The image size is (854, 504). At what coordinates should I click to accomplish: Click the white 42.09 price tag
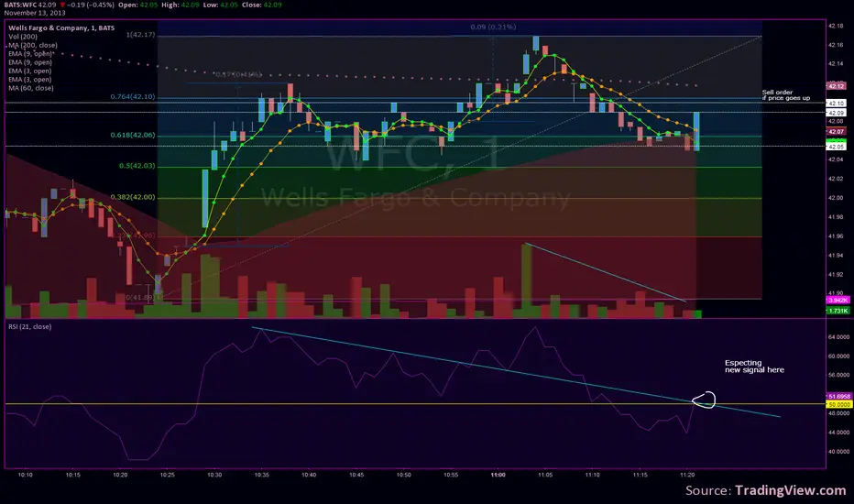(836, 113)
